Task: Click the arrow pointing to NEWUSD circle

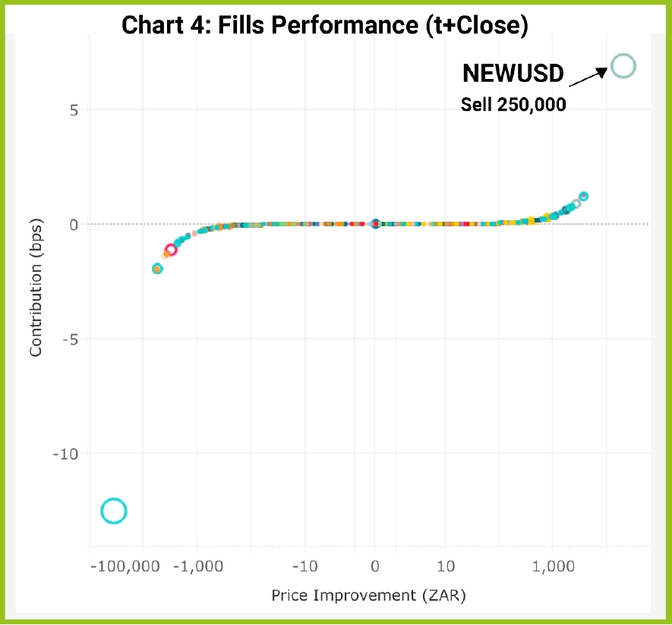Action: 587,76
